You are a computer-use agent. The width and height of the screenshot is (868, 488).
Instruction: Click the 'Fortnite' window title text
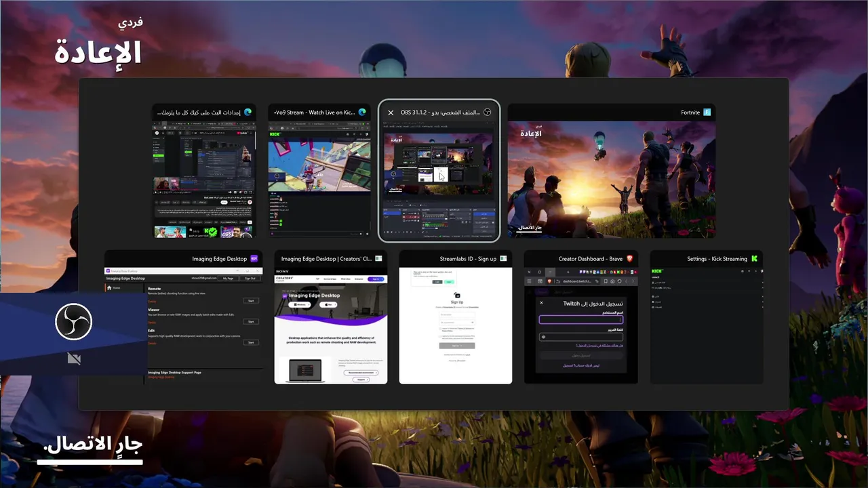(690, 113)
